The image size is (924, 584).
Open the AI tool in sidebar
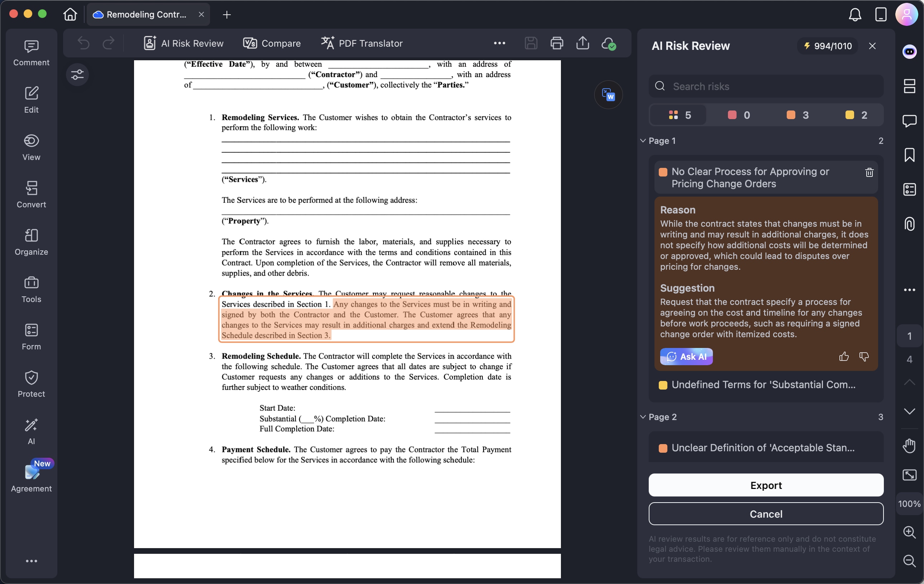(x=31, y=431)
